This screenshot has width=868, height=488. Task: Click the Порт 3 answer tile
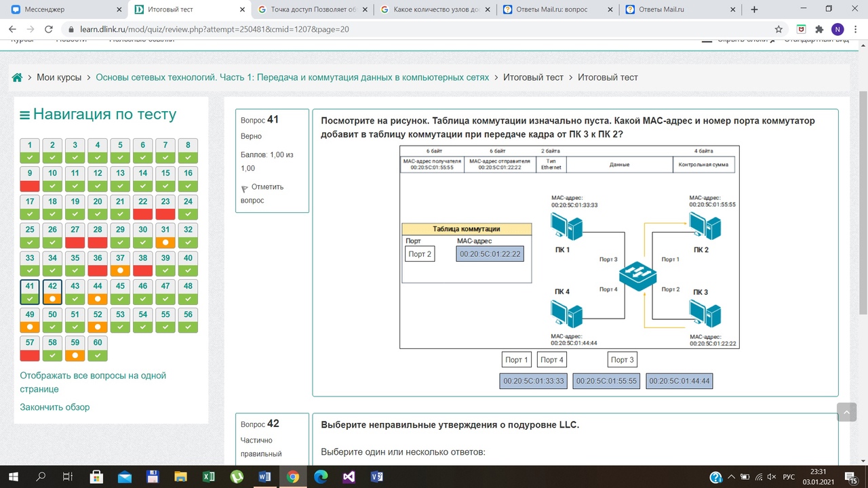[622, 360]
